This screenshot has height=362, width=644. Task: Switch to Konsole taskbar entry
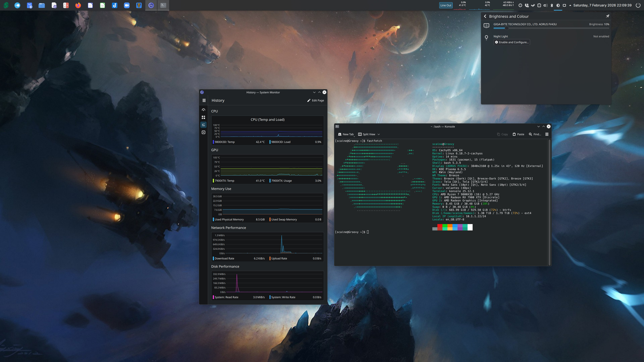coord(163,5)
